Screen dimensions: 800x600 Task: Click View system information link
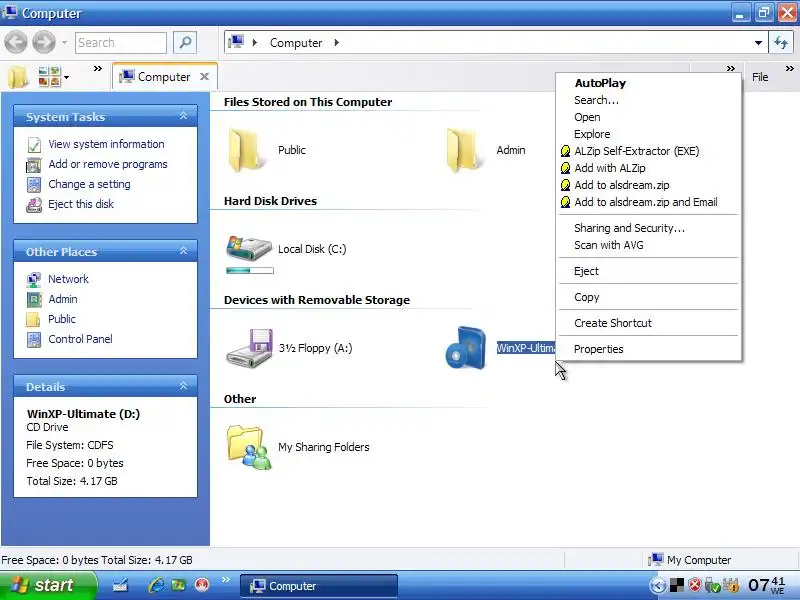[106, 144]
